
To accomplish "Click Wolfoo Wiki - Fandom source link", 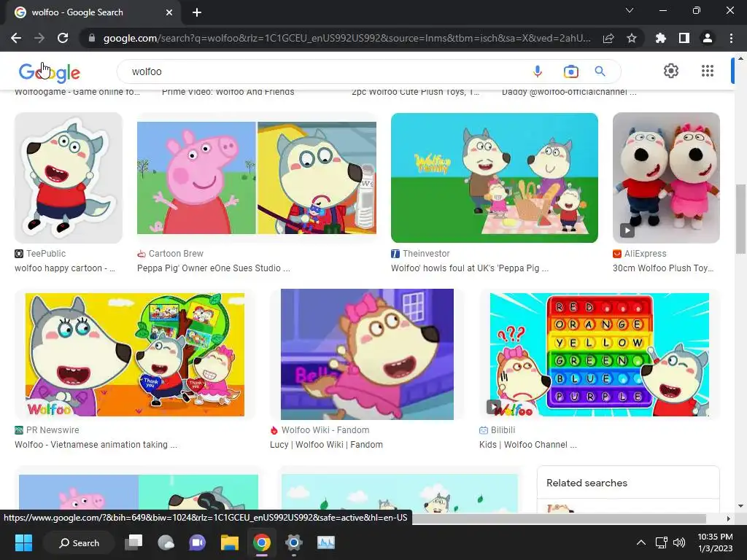I will (320, 430).
